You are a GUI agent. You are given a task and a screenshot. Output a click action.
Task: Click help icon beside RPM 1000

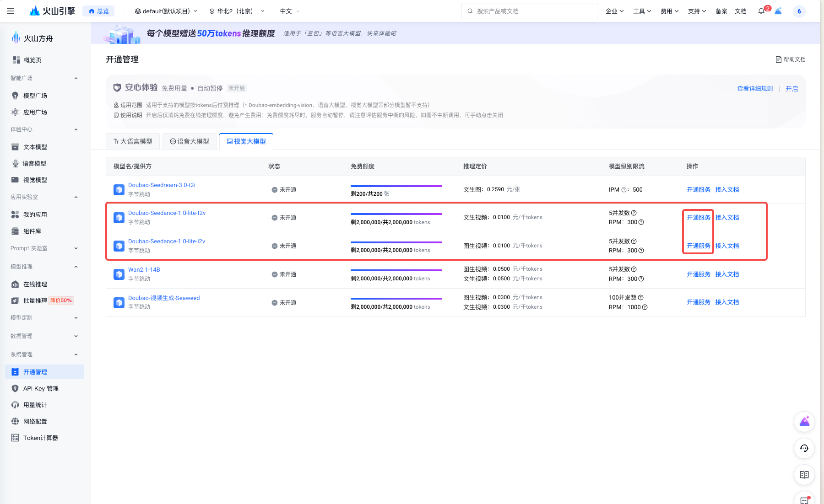(645, 307)
